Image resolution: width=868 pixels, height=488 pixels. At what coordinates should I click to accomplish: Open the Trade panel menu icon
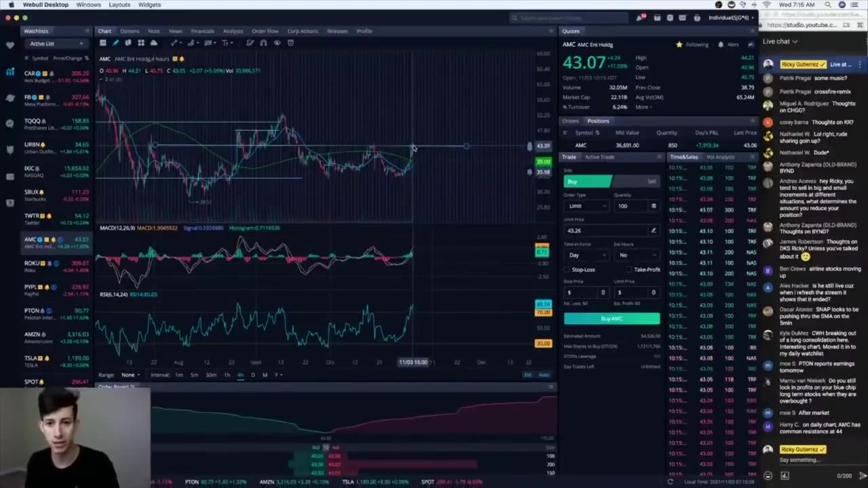click(658, 157)
